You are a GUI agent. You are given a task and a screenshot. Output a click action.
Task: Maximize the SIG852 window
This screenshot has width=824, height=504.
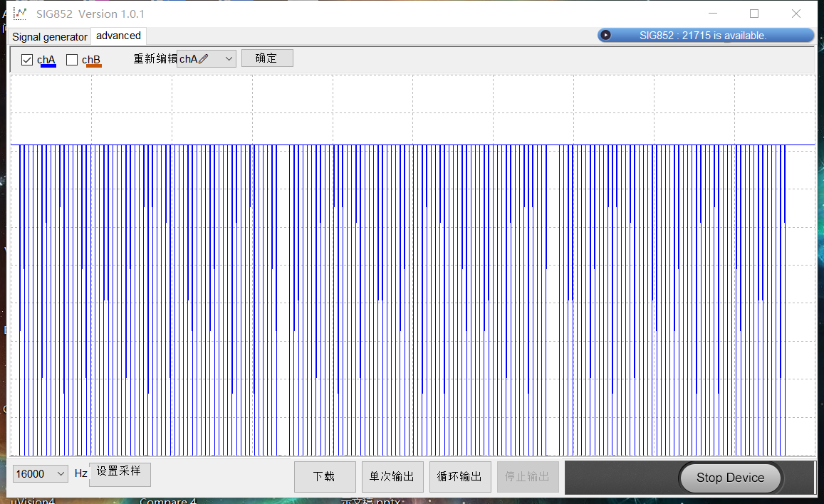click(754, 14)
